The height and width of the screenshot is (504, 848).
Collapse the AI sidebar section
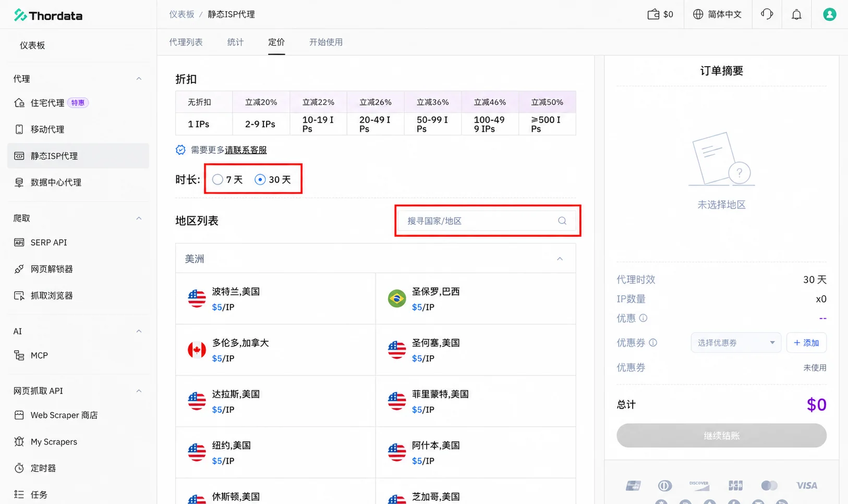coord(139,331)
